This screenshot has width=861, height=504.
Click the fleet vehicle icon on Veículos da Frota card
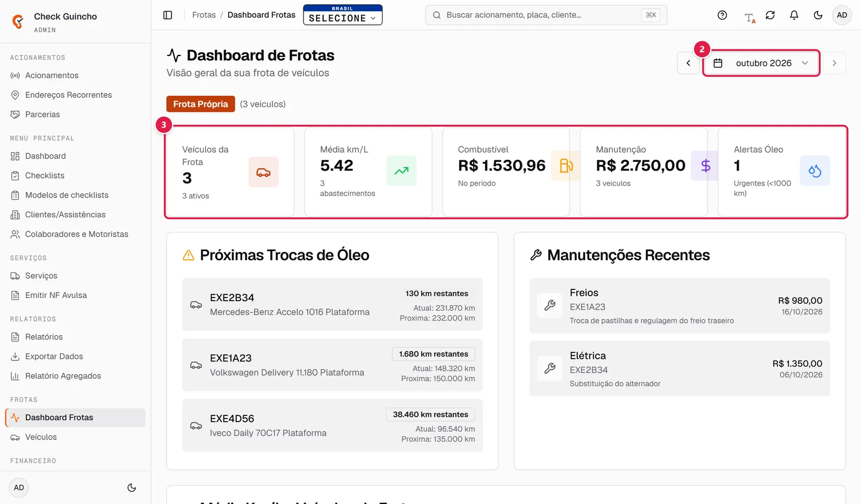tap(263, 172)
